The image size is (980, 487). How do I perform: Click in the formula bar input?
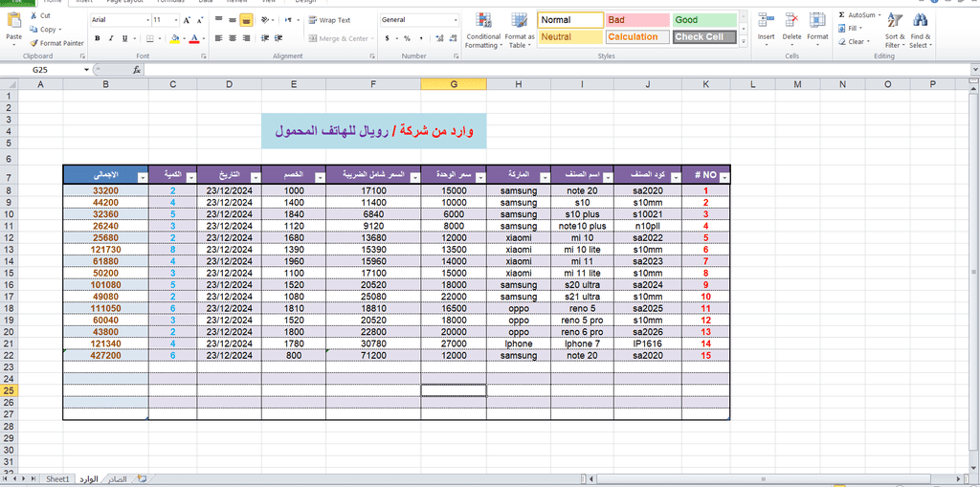(x=556, y=70)
